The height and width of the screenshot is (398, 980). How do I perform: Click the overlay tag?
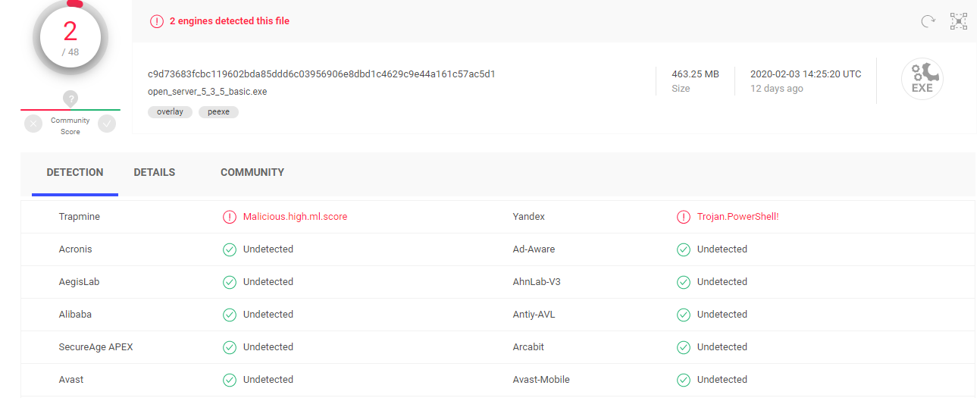click(x=170, y=112)
